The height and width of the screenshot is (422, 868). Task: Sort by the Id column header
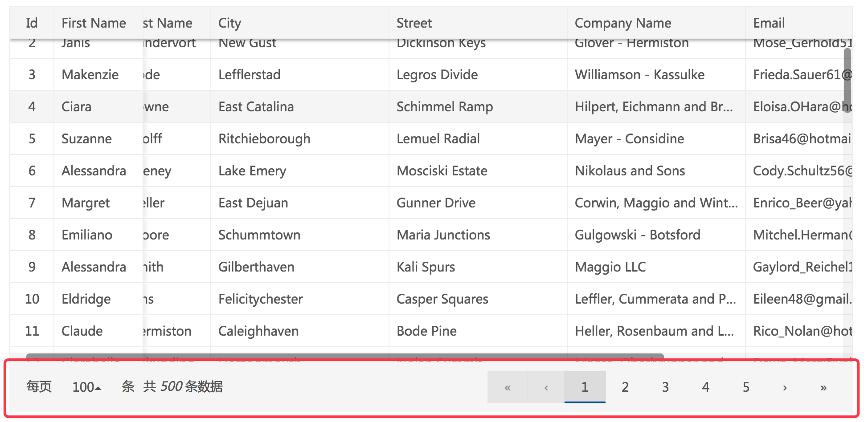point(32,23)
